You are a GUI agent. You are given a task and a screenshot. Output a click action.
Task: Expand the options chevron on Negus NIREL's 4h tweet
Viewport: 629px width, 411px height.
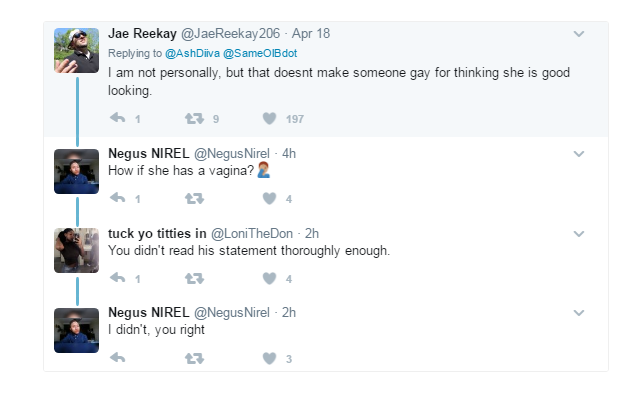[x=578, y=154]
